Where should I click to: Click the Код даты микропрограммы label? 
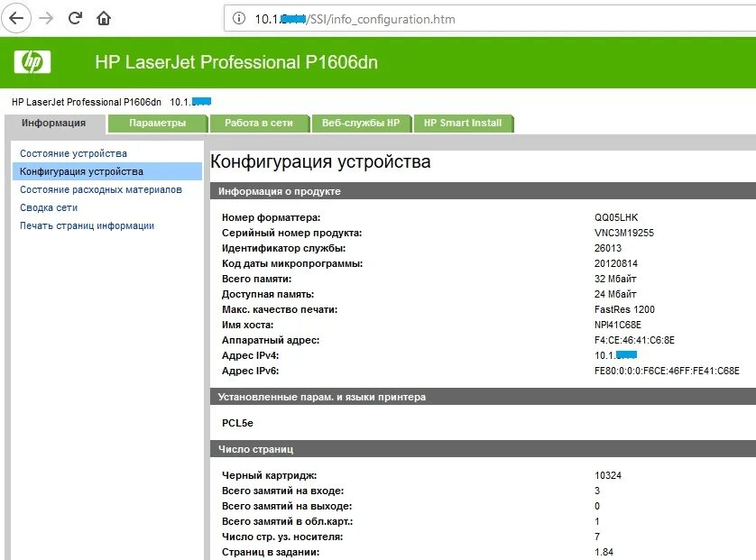(292, 263)
